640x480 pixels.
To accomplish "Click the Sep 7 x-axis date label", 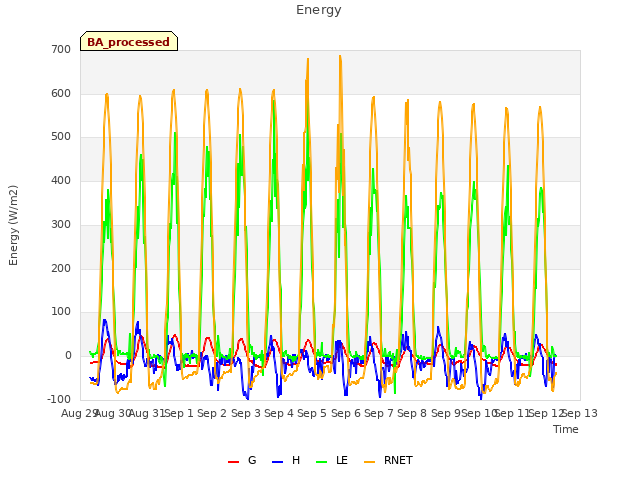I will click(379, 413).
